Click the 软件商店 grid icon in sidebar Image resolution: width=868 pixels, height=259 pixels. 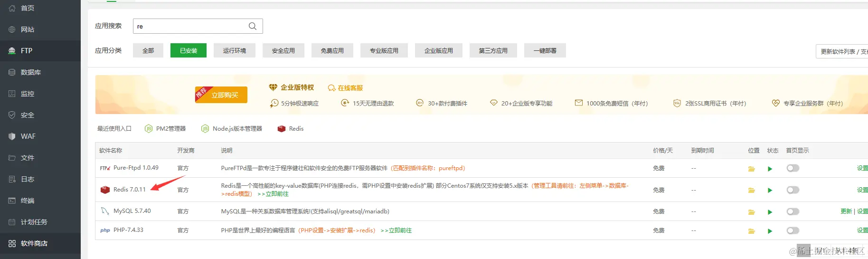[x=12, y=243]
